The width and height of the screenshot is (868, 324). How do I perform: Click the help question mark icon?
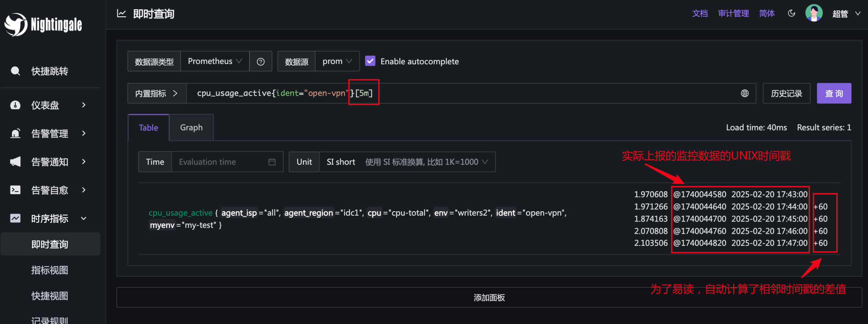[261, 61]
